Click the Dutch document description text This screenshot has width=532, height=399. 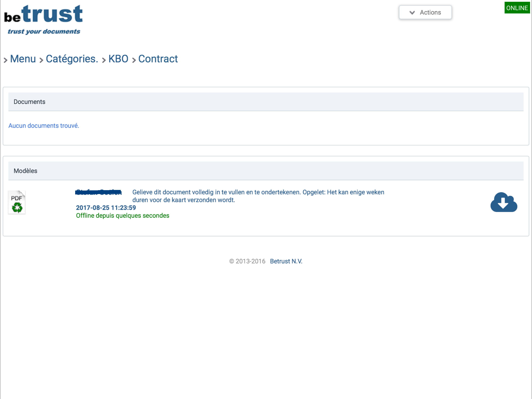[258, 196]
